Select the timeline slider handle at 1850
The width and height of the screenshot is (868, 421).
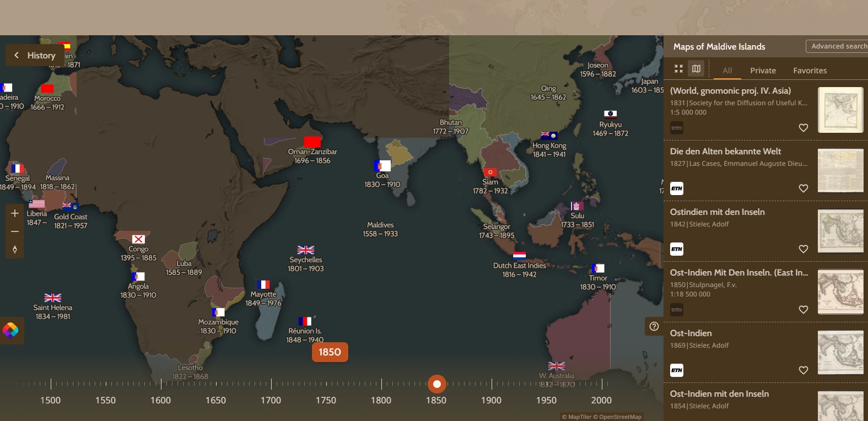pyautogui.click(x=437, y=384)
